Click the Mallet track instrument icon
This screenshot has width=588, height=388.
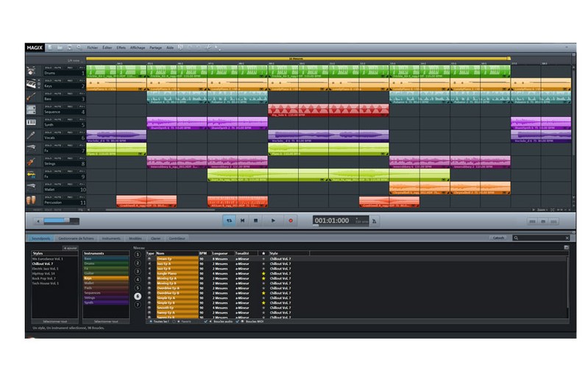coord(32,187)
